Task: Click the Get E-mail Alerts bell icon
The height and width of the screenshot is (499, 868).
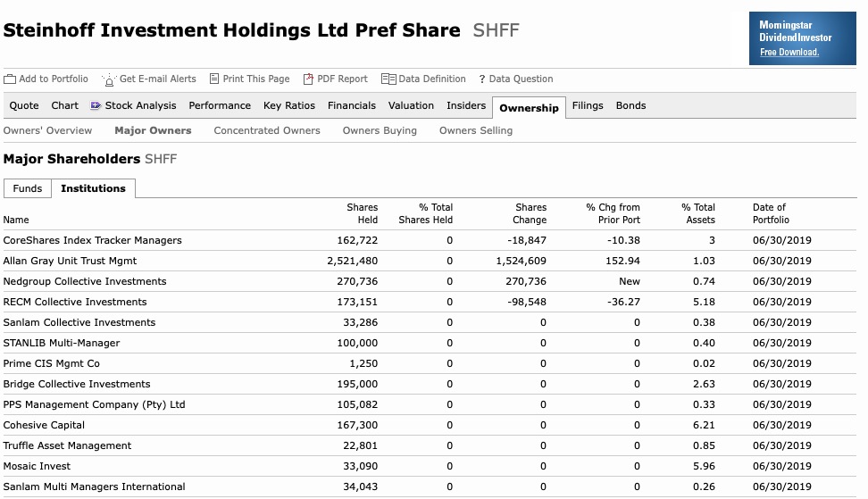Action: coord(109,79)
